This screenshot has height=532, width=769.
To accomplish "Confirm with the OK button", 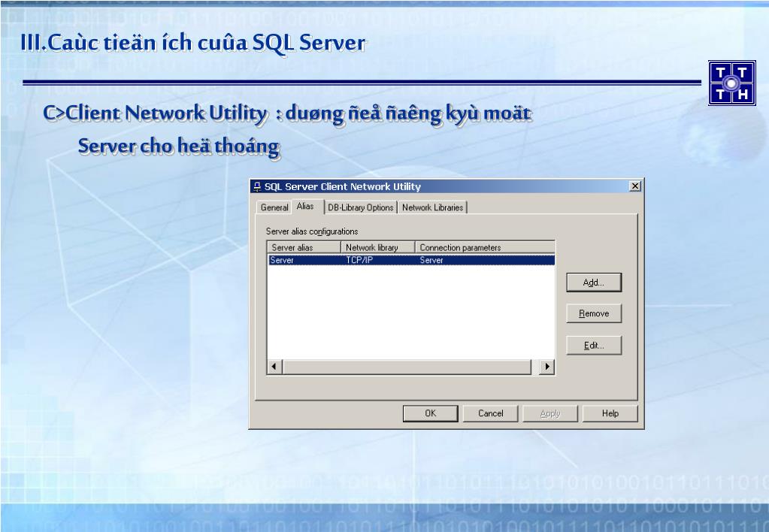I will (431, 413).
